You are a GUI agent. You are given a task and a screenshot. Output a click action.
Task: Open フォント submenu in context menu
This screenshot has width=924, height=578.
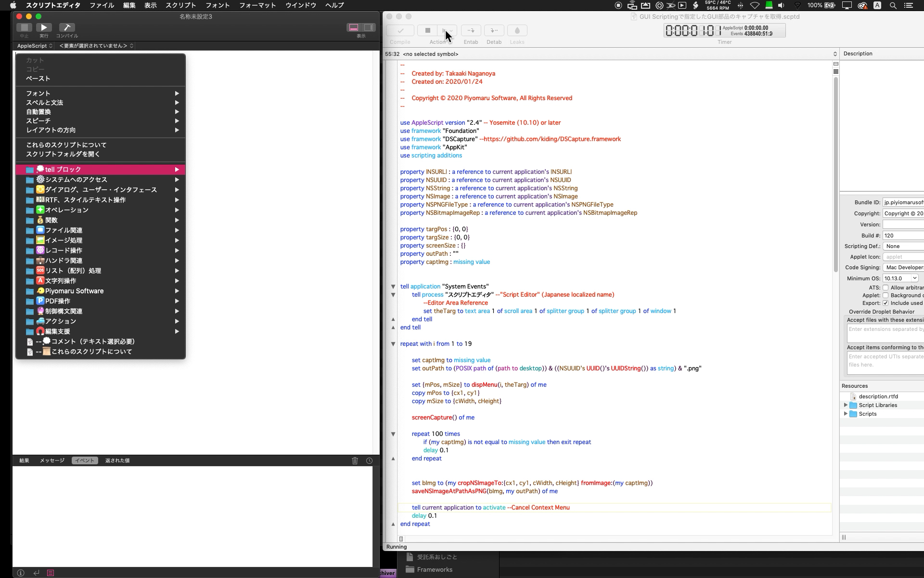click(101, 93)
